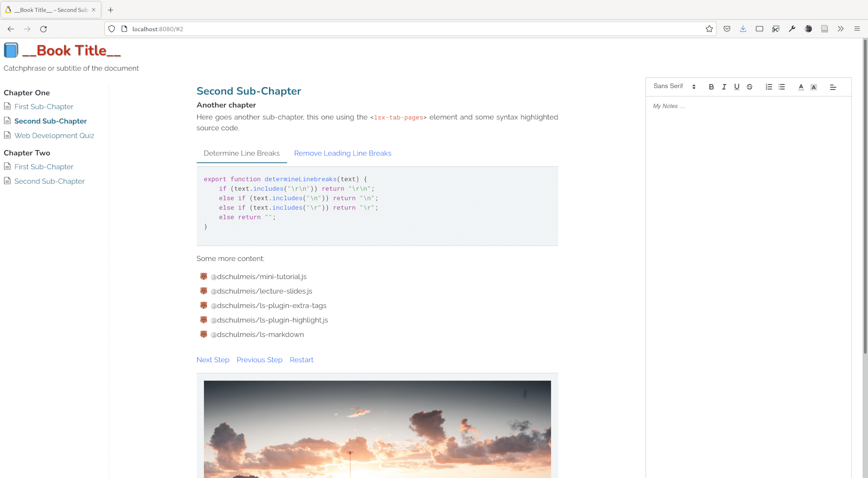Toggle bold formatting in notes editor

tap(711, 87)
